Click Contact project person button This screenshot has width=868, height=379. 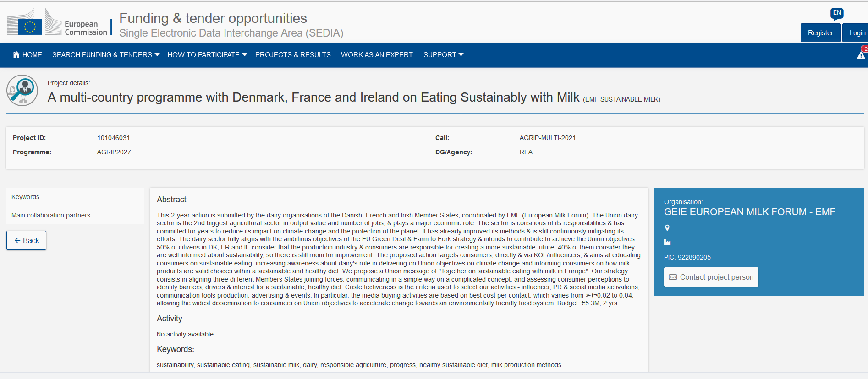tap(711, 277)
